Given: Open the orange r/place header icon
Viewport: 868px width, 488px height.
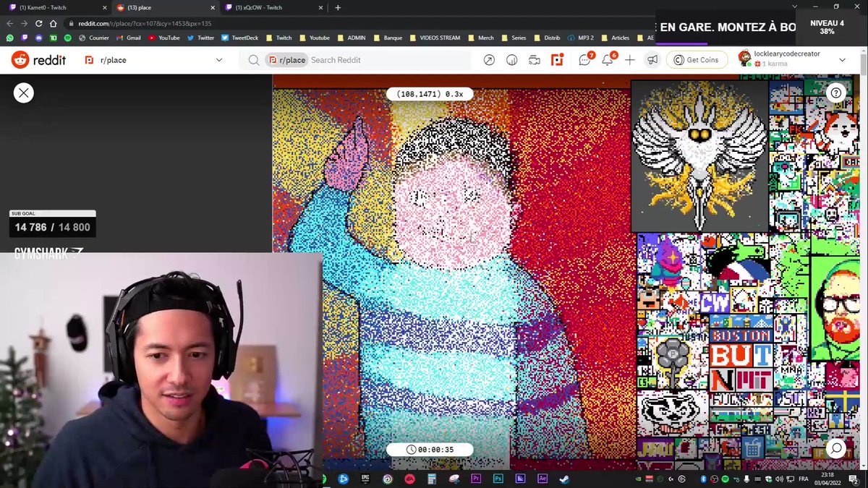Looking at the screenshot, I should [x=557, y=60].
